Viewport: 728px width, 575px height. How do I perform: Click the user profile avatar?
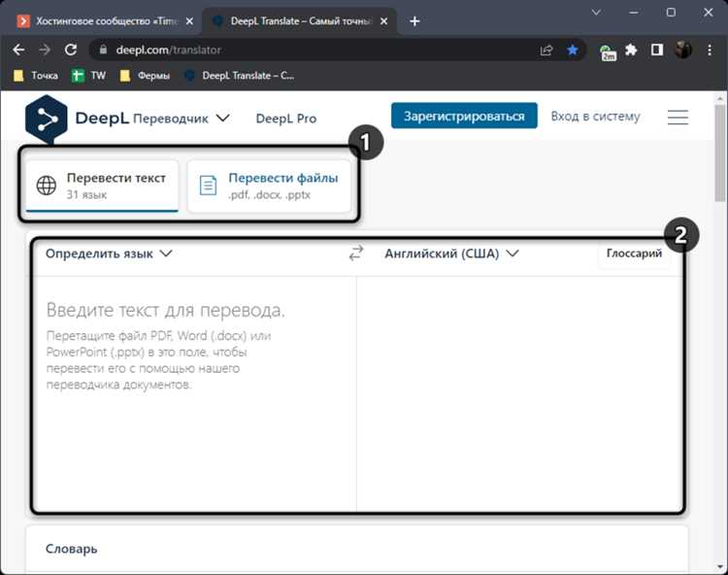click(x=683, y=50)
